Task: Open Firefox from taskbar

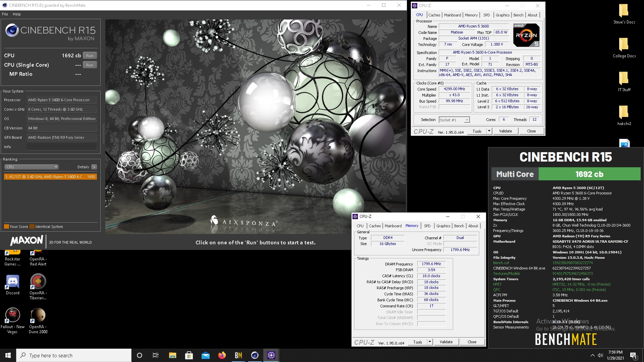Action: click(x=222, y=355)
